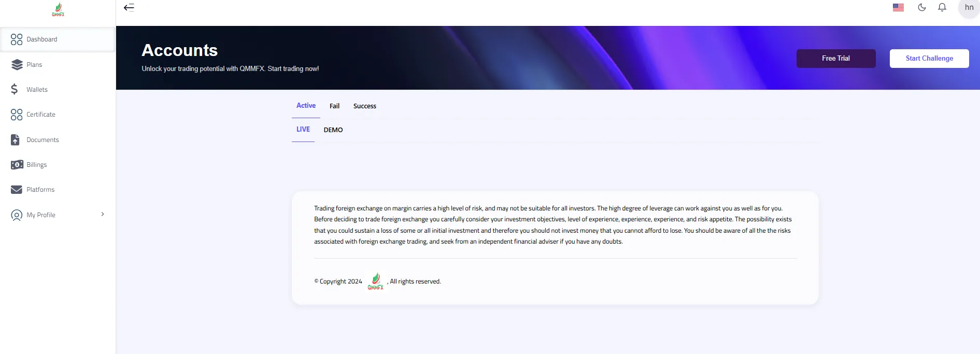This screenshot has height=354, width=980.
Task: Open My Profile section
Action: tap(58, 215)
